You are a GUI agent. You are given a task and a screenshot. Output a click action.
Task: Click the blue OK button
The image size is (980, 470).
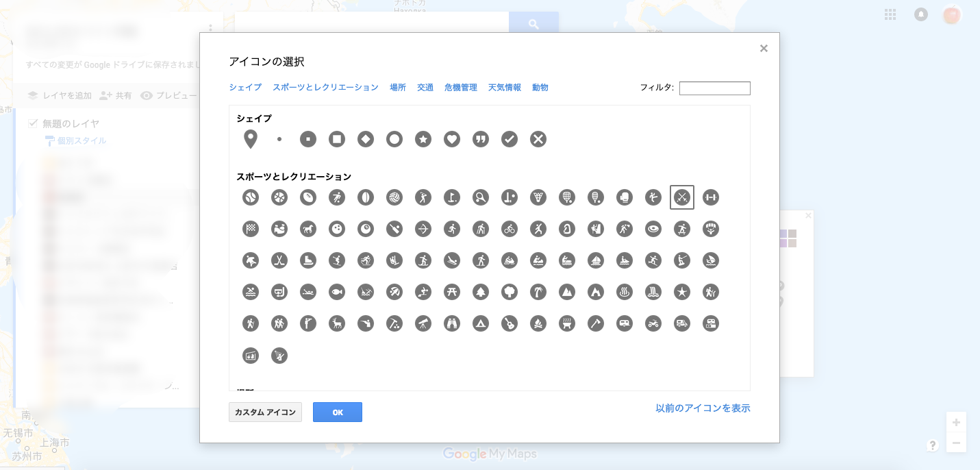pyautogui.click(x=338, y=412)
